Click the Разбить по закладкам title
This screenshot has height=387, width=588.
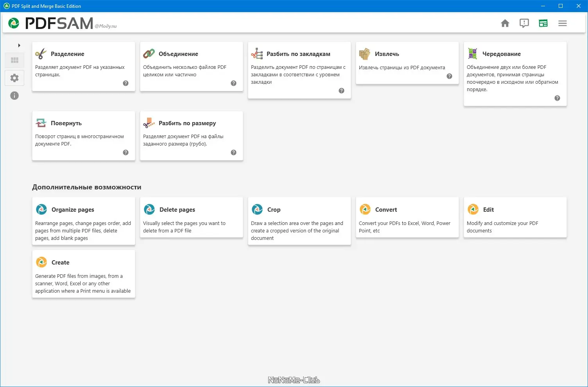coord(298,54)
